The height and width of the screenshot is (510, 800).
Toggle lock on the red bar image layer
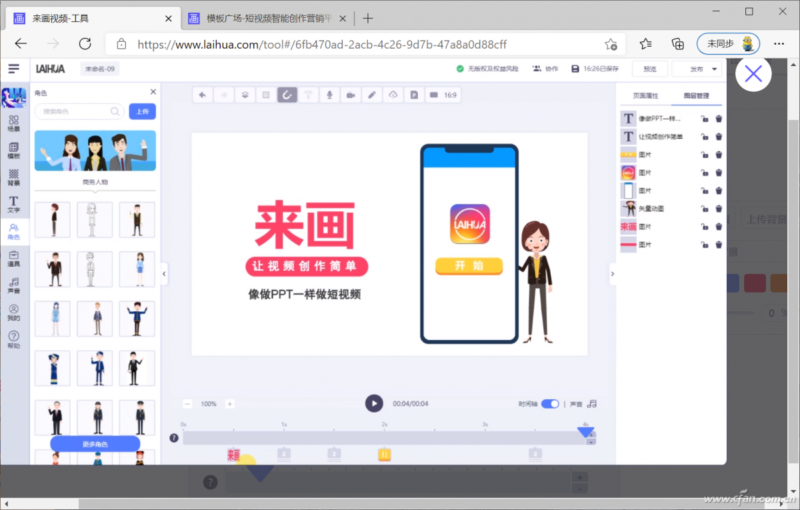[705, 245]
